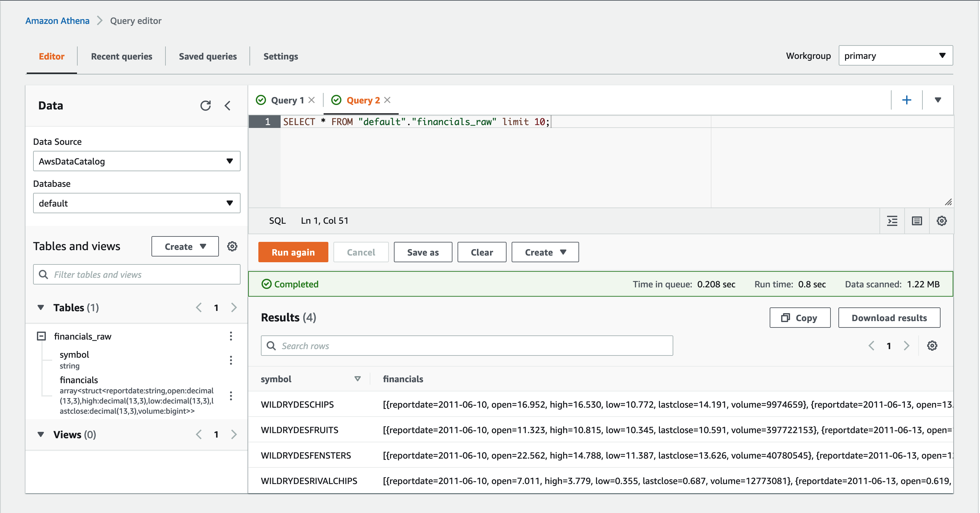Open results table preferences gear
The height and width of the screenshot is (513, 980).
932,346
